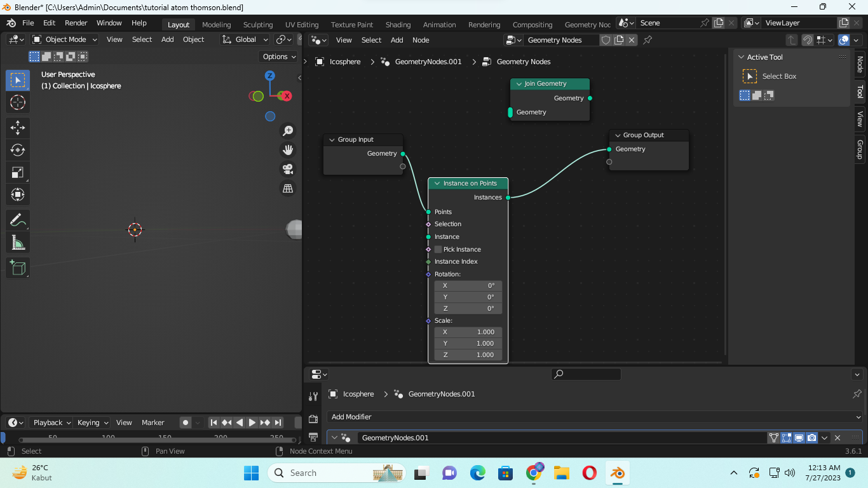This screenshot has width=868, height=488.
Task: Open the Tool properties tab icon
Action: click(x=313, y=396)
